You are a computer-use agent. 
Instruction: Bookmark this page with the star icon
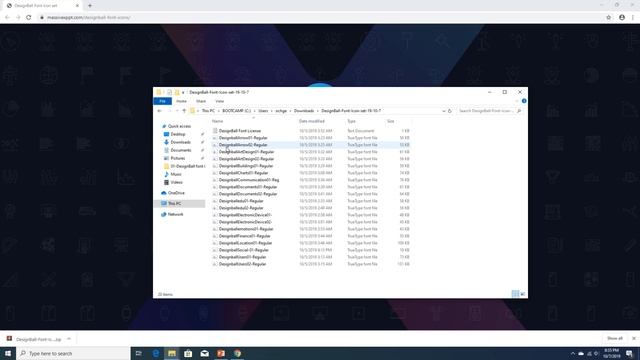click(609, 18)
